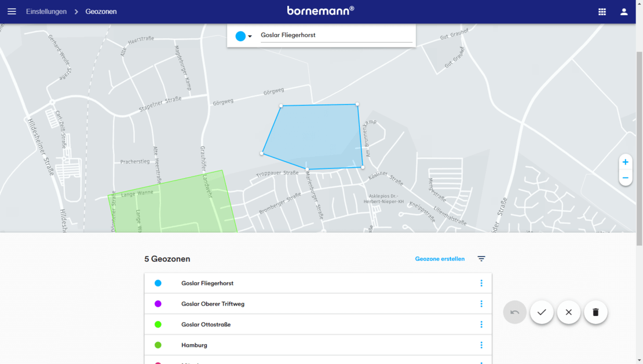The width and height of the screenshot is (643, 364).
Task: Open the apps grid menu
Action: pos(602,12)
